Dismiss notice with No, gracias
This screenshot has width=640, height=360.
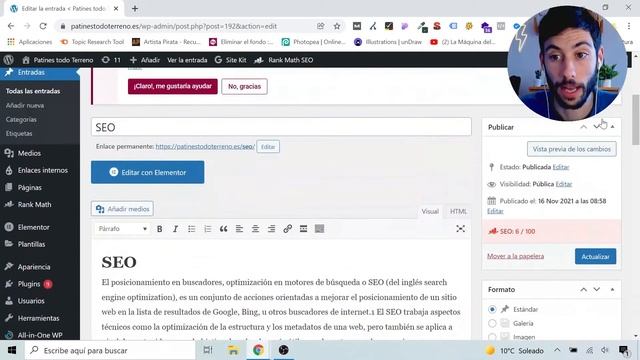[x=244, y=87]
